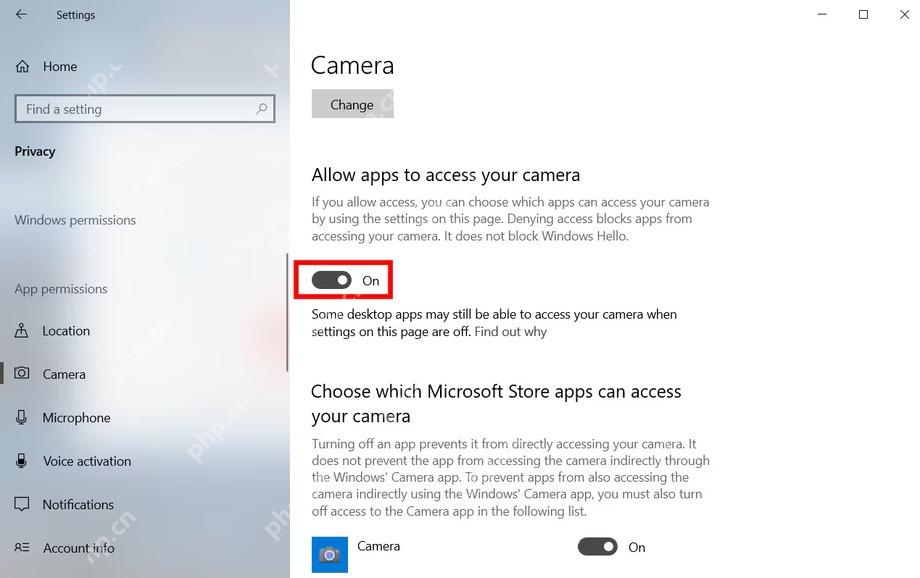Screen dimensions: 920x578
Task: Go back using the Settings back arrow
Action: point(21,14)
